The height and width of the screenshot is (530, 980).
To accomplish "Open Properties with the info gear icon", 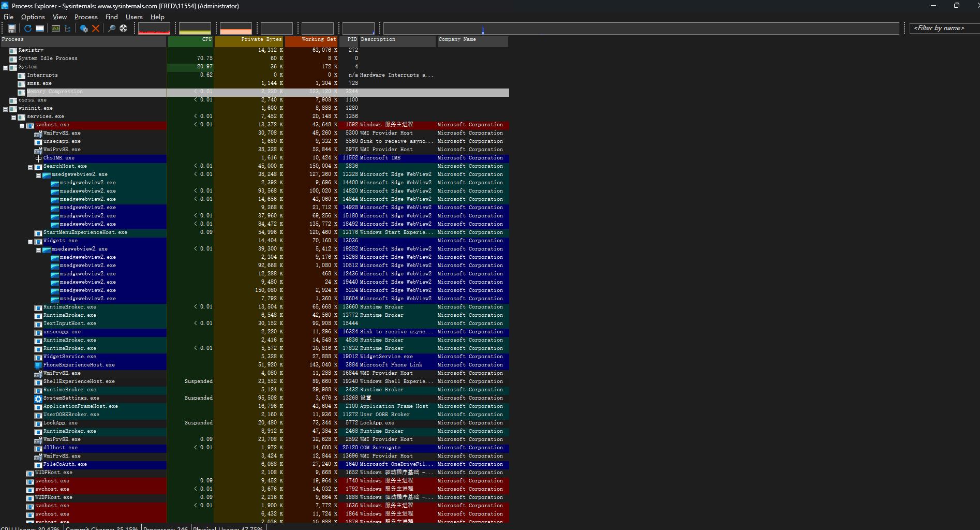I will pyautogui.click(x=84, y=28).
